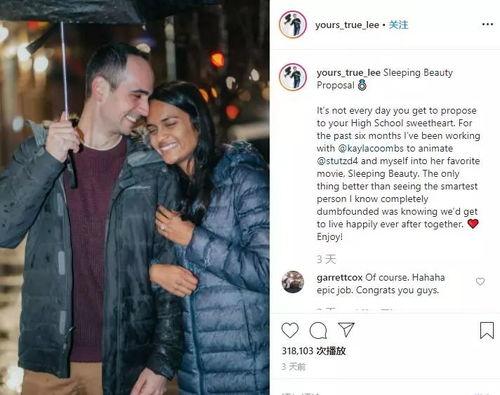Open comments with the speech bubble icon
Screen dimensions: 500x395
pyautogui.click(x=318, y=330)
